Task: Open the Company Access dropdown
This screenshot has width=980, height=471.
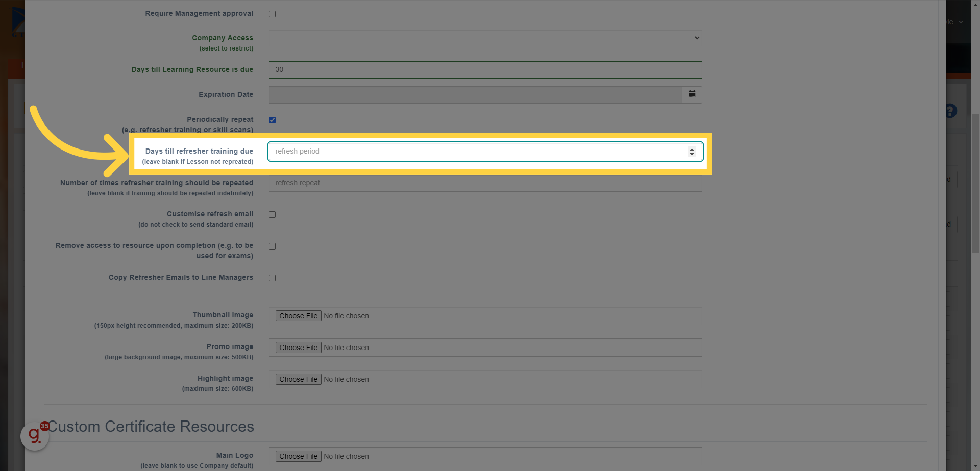Action: coord(485,38)
